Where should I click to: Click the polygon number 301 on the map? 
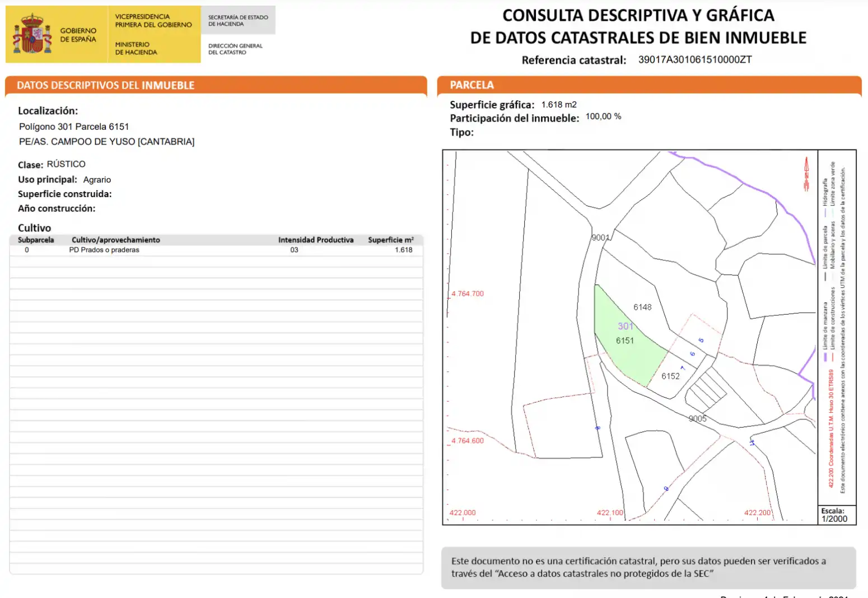626,326
